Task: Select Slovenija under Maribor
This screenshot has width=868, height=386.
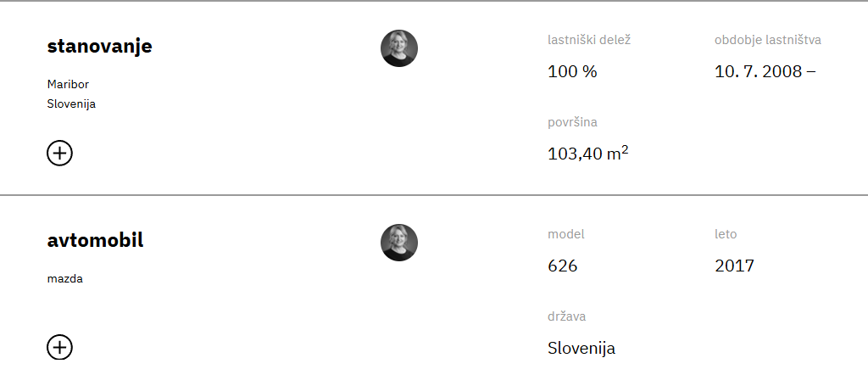Action: tap(71, 103)
